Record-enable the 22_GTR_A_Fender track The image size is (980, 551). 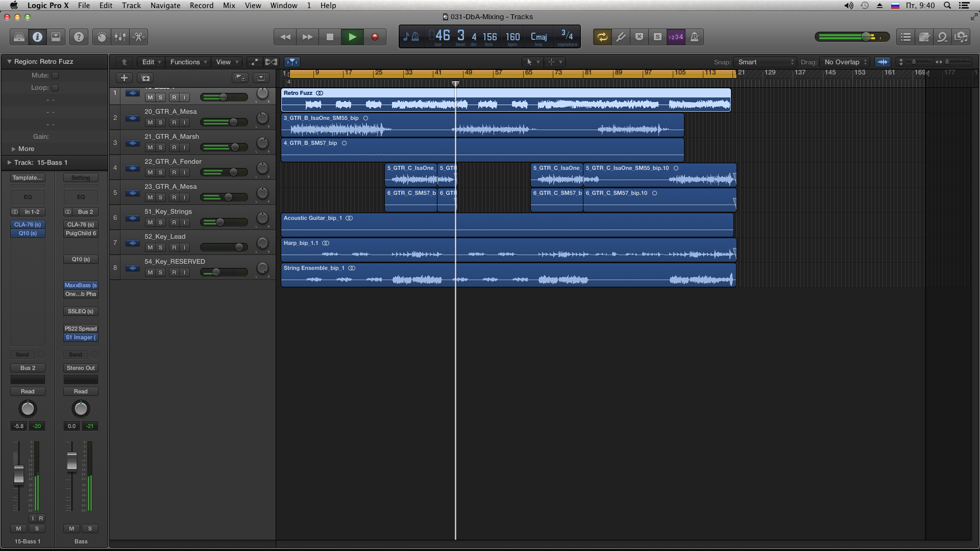click(x=174, y=172)
